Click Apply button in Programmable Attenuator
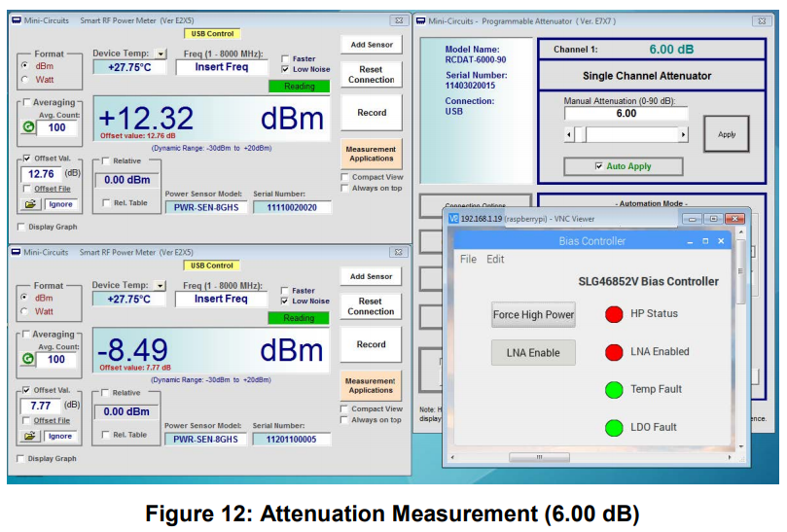787x532 pixels. tap(727, 134)
